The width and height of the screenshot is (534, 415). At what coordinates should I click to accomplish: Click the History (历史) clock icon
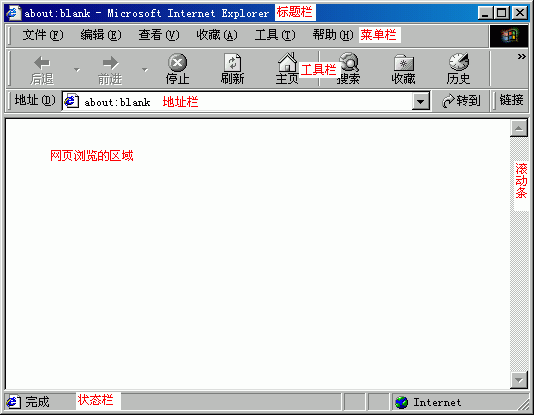click(459, 62)
